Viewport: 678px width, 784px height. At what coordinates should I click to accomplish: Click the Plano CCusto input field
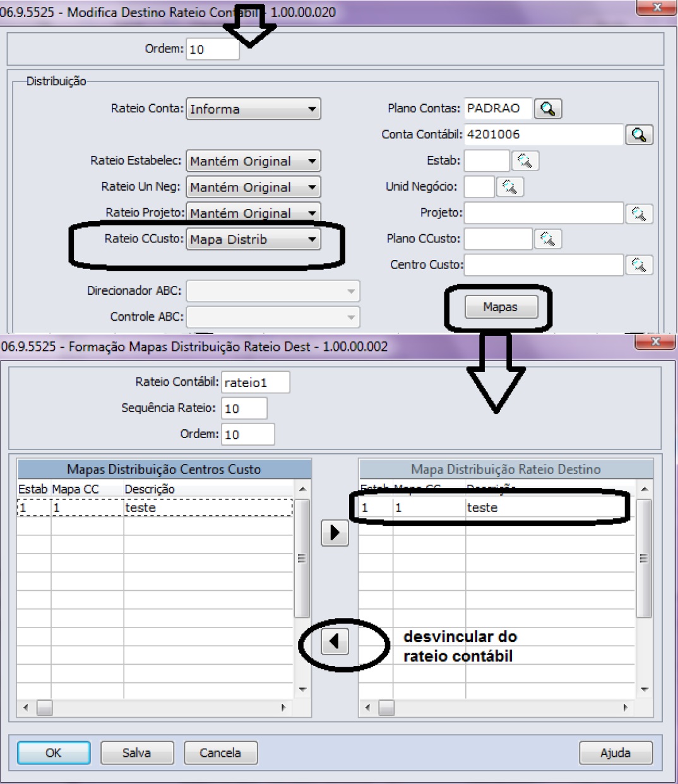[498, 239]
